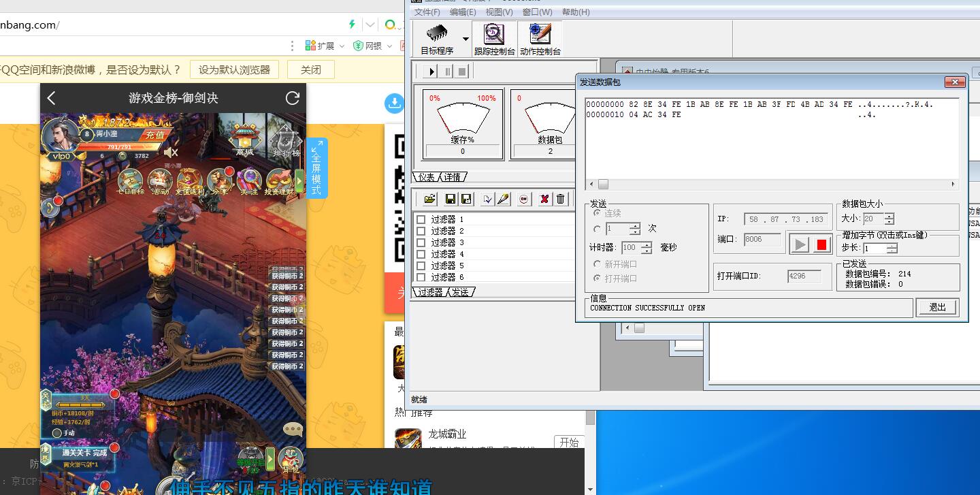The height and width of the screenshot is (495, 980).
Task: Open the 商城 shop in game
Action: (245, 140)
